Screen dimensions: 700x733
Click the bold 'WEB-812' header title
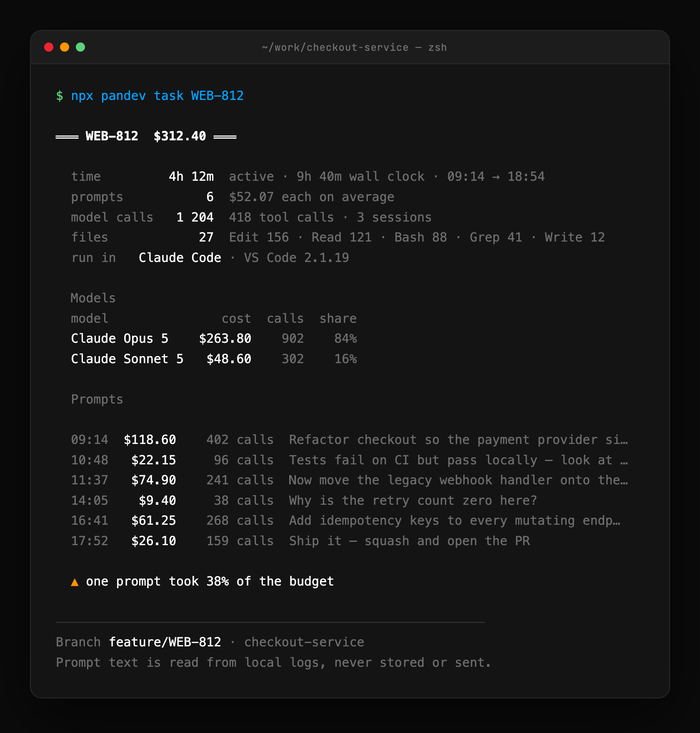pyautogui.click(x=112, y=136)
